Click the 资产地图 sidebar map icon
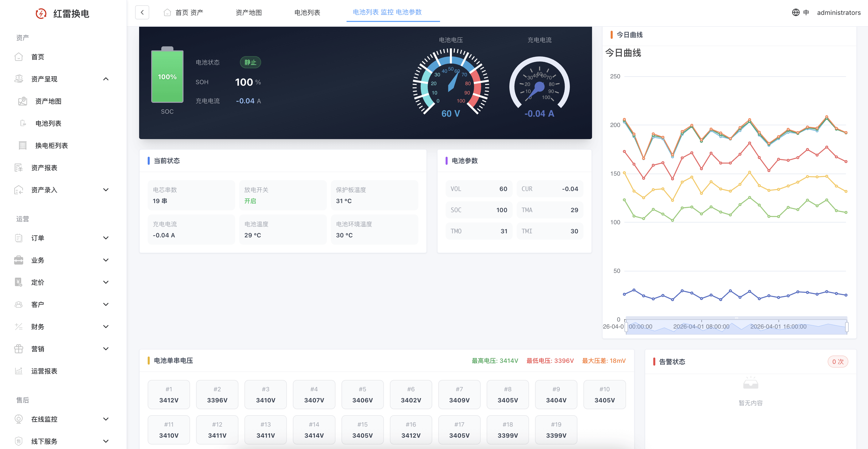This screenshot has height=449, width=868. 23,101
